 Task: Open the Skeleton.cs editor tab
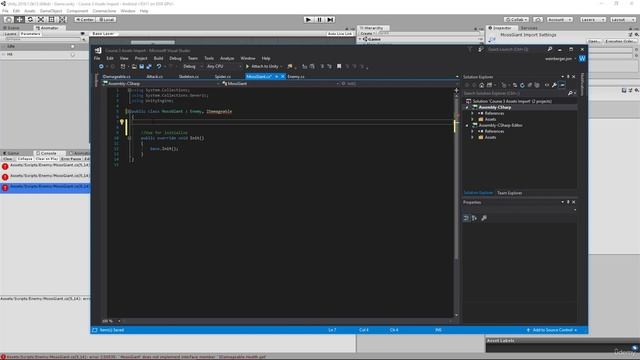189,76
